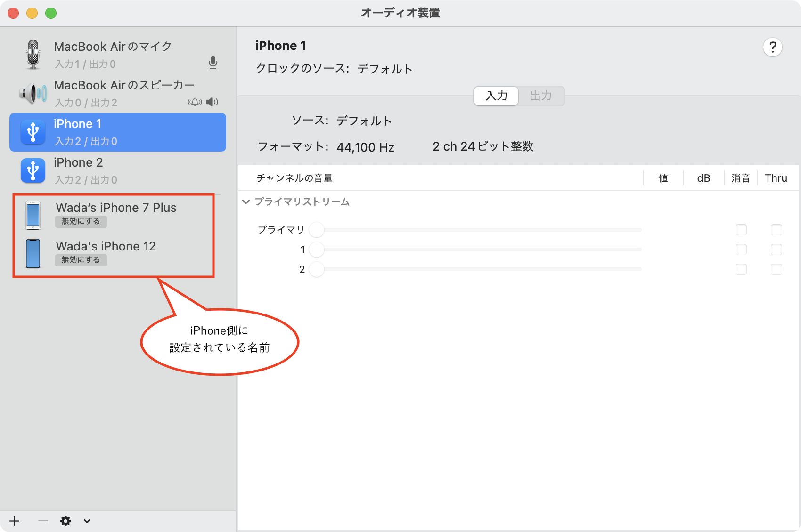Toggle Thru checkbox for channel 1

click(776, 250)
